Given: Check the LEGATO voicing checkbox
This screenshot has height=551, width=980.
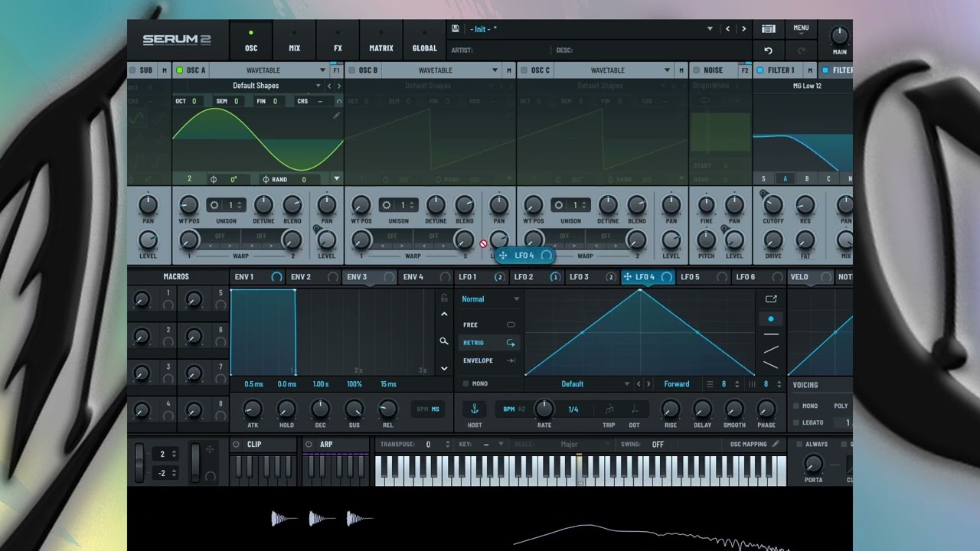Looking at the screenshot, I should pos(796,422).
